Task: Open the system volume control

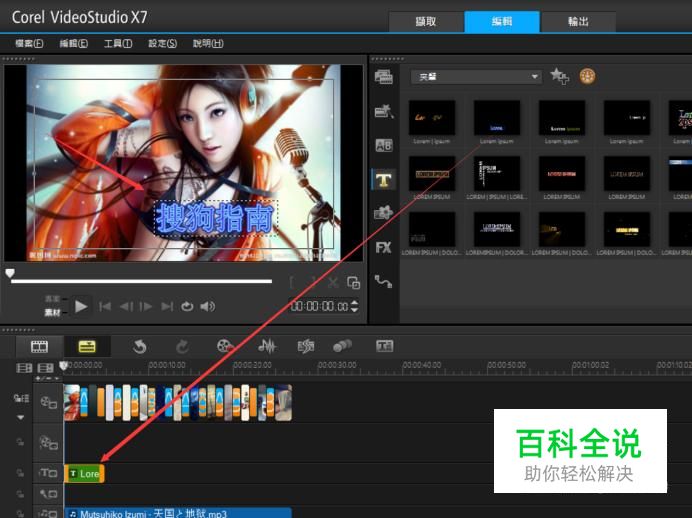Action: point(207,306)
